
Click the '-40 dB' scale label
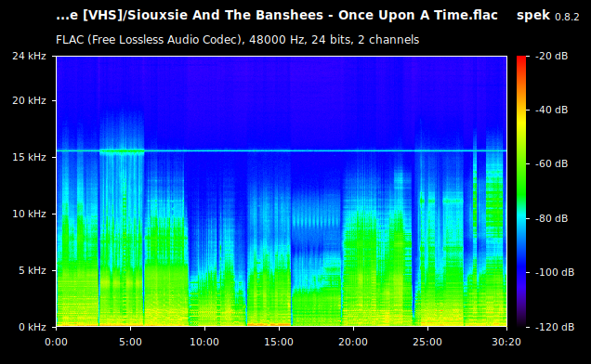pos(551,110)
